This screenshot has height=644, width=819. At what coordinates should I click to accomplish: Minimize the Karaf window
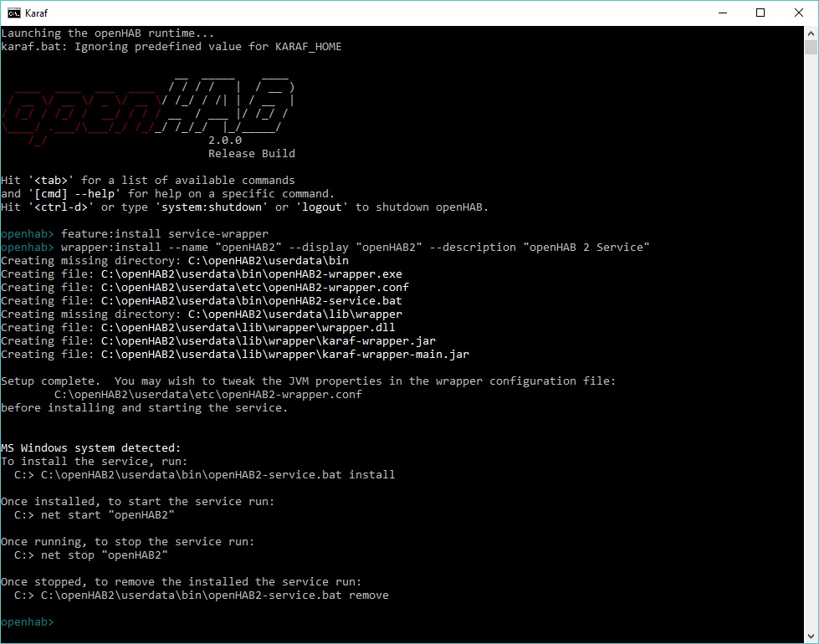pyautogui.click(x=722, y=13)
